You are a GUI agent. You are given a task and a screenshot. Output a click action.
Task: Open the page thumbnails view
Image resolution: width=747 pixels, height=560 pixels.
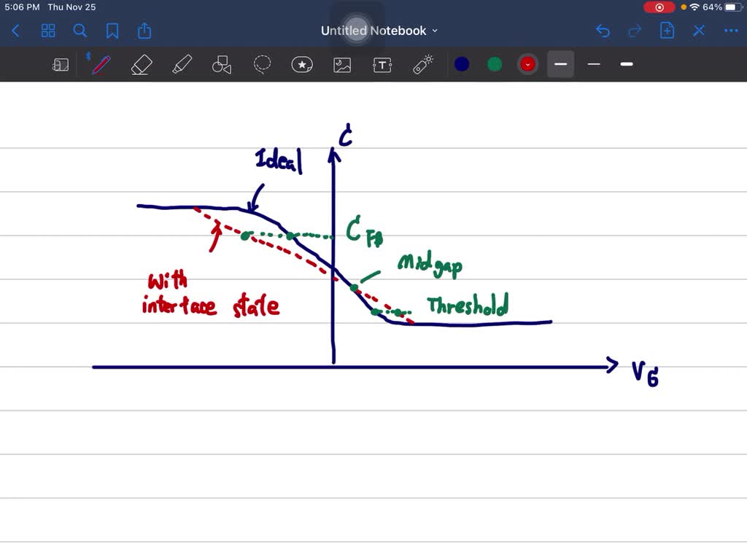point(48,31)
